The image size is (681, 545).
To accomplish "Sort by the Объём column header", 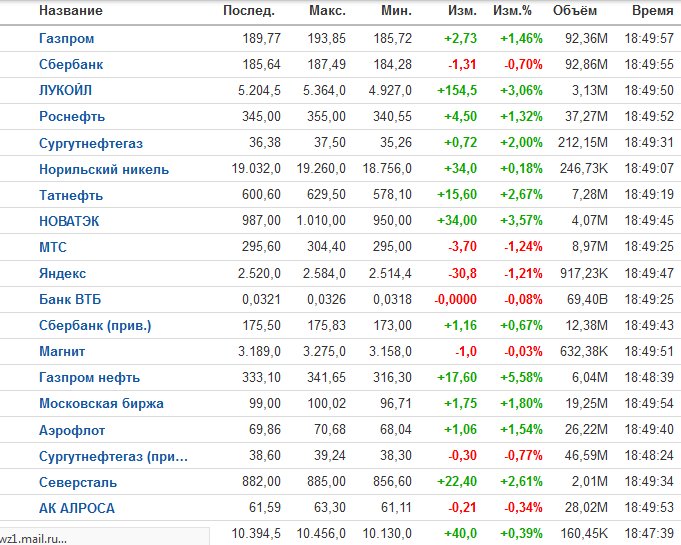I will (575, 10).
